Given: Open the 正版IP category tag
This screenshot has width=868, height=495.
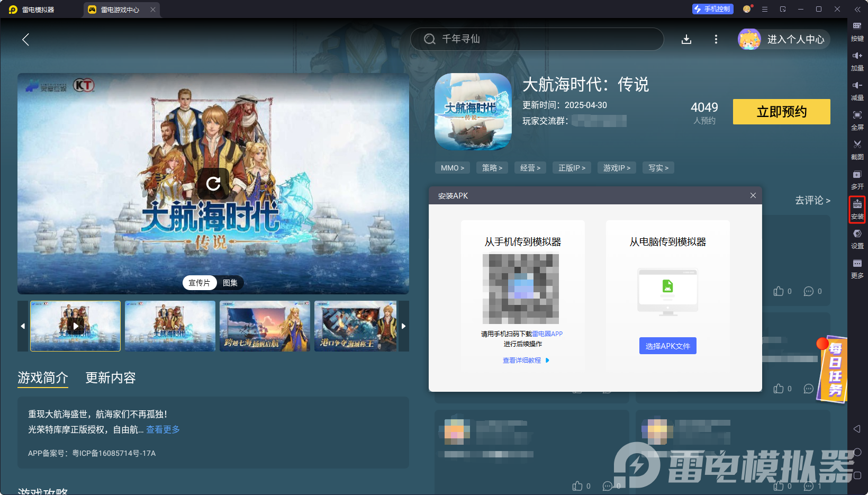Looking at the screenshot, I should [572, 168].
